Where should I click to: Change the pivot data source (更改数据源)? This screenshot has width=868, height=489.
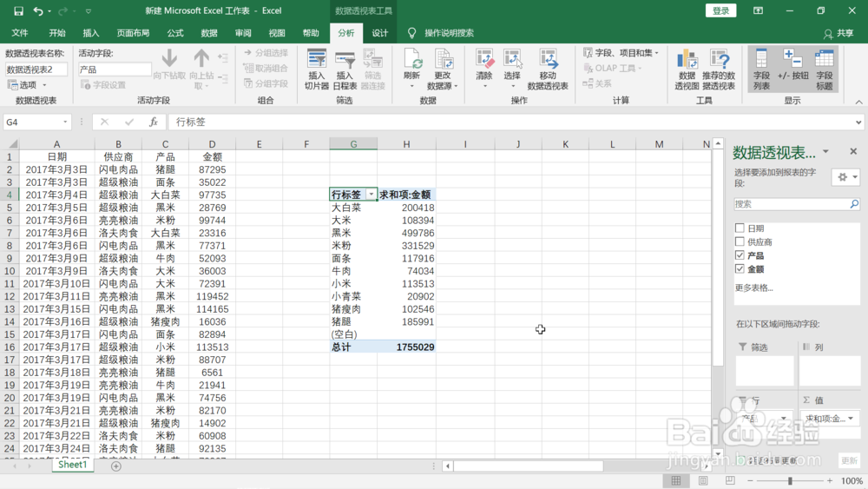click(x=443, y=69)
